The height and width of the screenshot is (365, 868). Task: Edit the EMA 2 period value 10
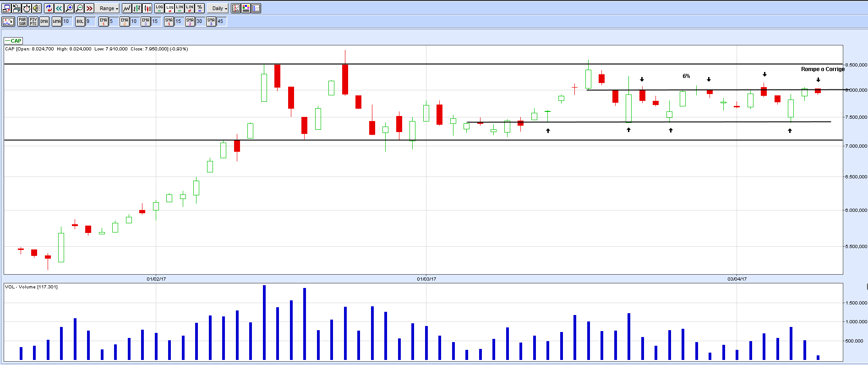coord(135,21)
